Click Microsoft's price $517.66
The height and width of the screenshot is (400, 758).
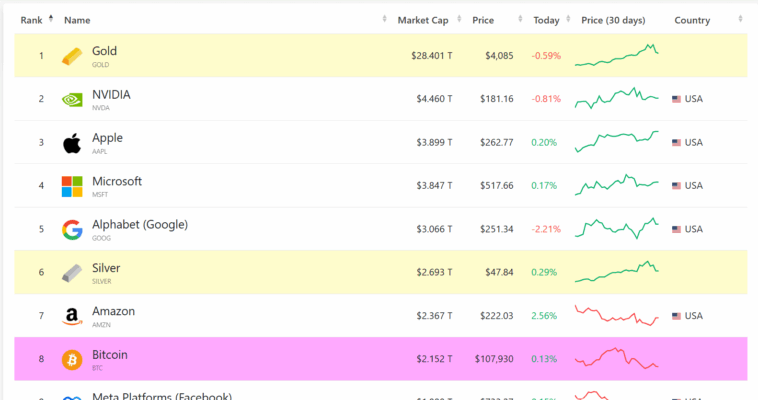496,185
